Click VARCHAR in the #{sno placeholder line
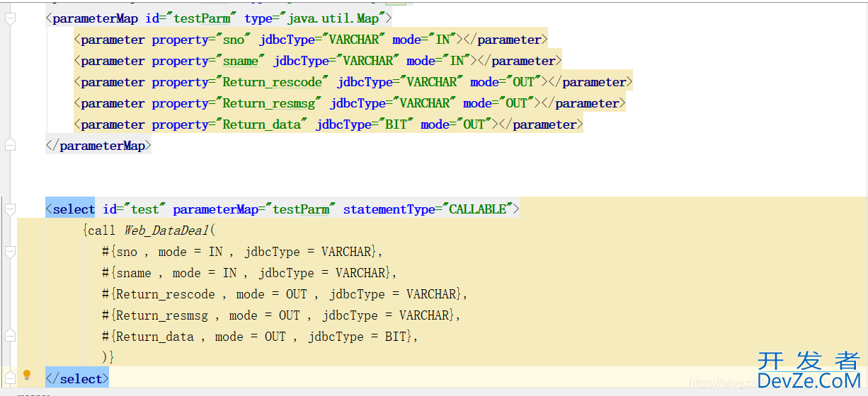868x396 pixels. coord(346,252)
